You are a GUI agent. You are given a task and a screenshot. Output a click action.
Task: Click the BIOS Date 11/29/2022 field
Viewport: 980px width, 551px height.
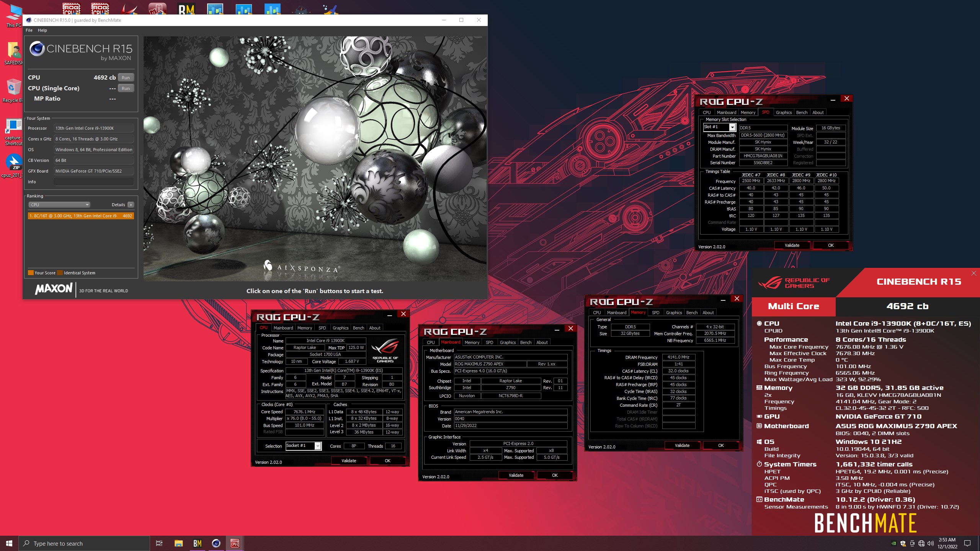tap(510, 425)
